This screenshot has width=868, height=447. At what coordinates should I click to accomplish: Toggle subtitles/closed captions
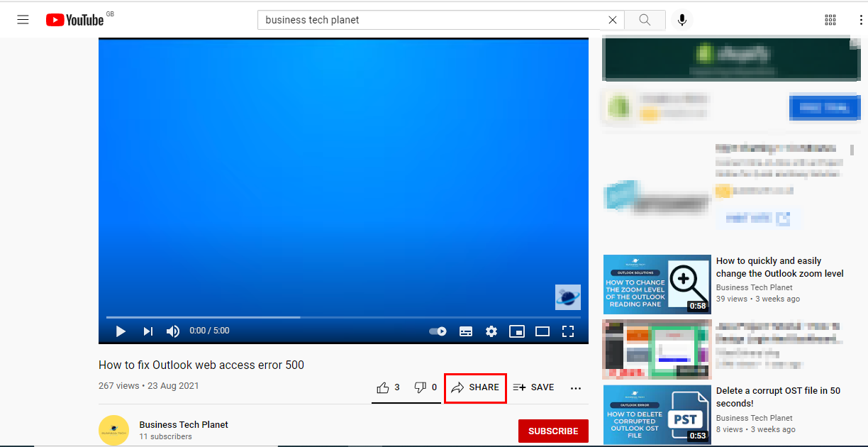pyautogui.click(x=466, y=331)
